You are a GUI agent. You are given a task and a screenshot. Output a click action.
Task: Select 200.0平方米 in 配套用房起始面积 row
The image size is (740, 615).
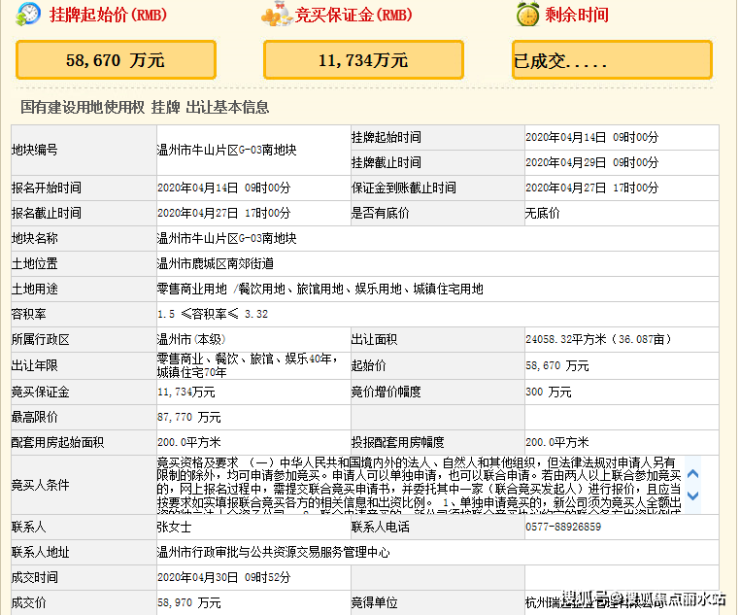(189, 442)
